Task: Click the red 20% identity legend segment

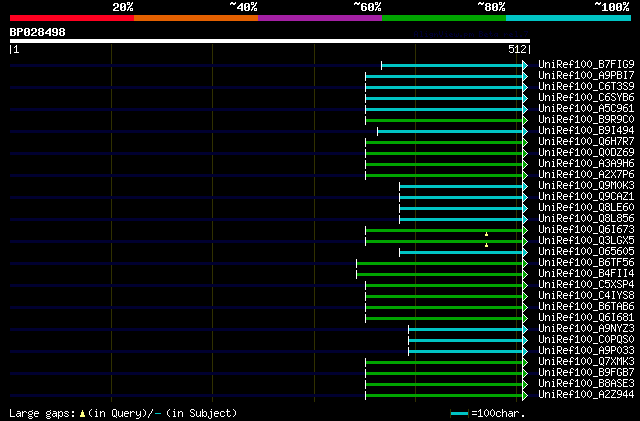Action: [x=72, y=18]
